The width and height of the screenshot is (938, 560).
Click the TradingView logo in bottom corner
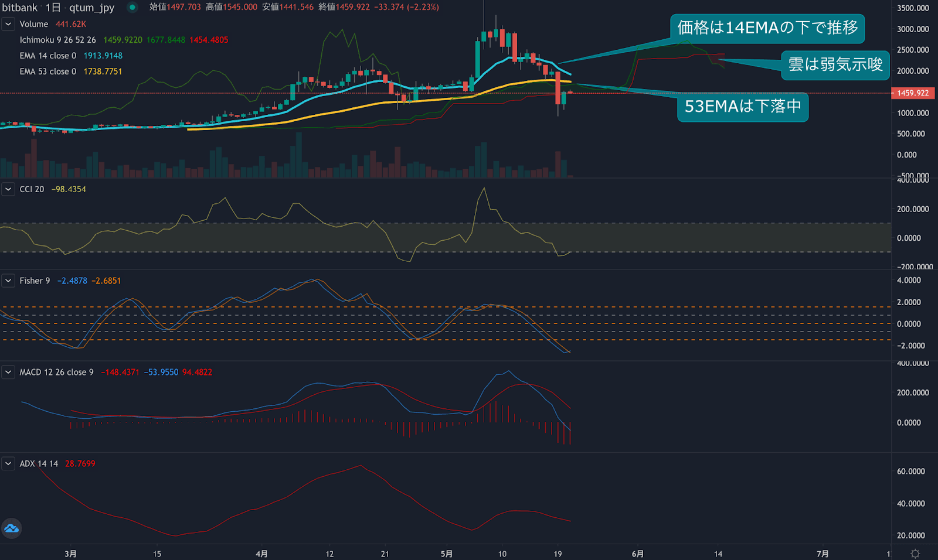point(12,528)
